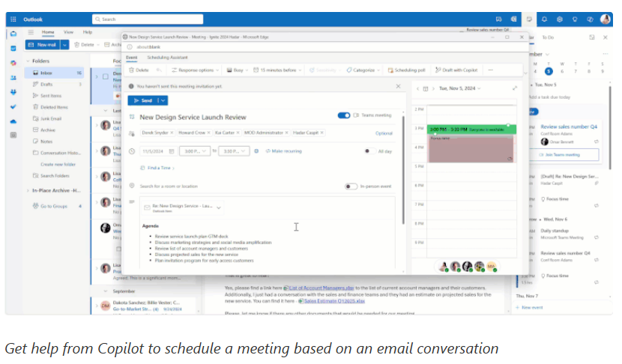Open account profile picture
Image resolution: width=622 pixels, height=364 pixels.
pyautogui.click(x=605, y=19)
